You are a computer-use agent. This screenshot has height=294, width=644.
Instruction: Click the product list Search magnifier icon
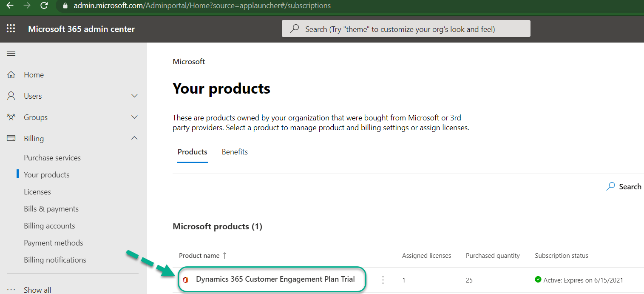click(610, 186)
